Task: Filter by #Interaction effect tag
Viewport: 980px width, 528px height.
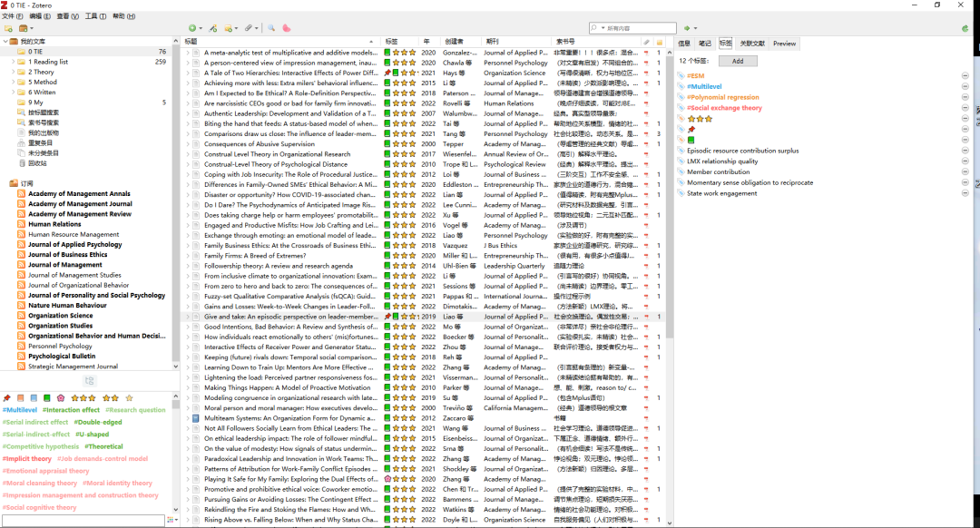Action: (x=72, y=410)
